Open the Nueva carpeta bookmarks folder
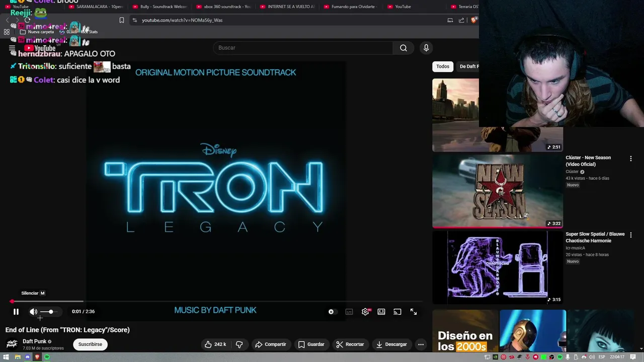The height and width of the screenshot is (362, 644). [x=37, y=32]
